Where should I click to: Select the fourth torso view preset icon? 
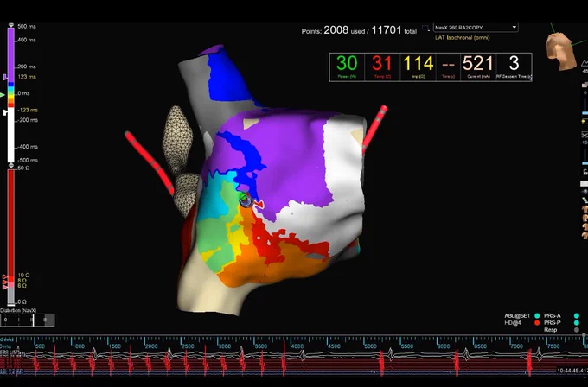pyautogui.click(x=585, y=235)
